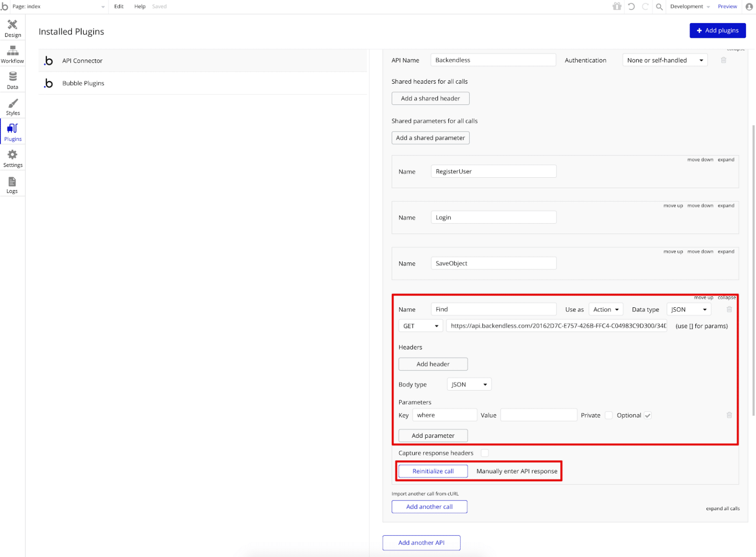
Task: Open the Authentication dropdown
Action: tap(664, 60)
